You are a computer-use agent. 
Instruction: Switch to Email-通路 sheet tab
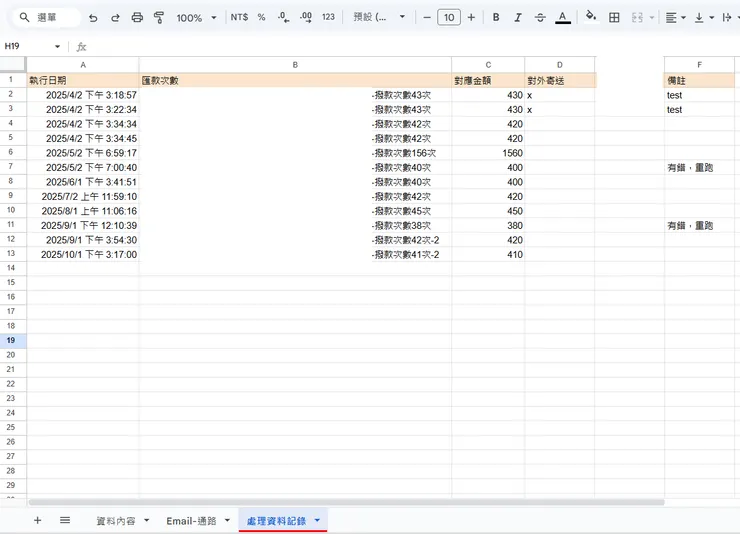[191, 521]
